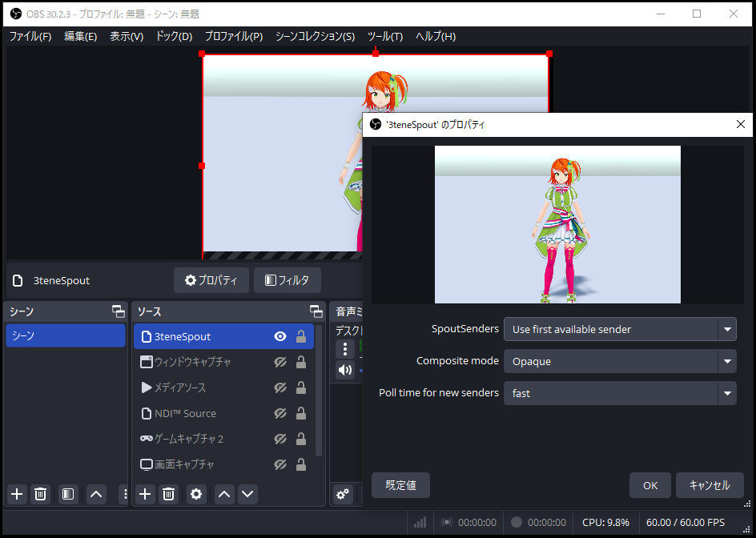The image size is (756, 538).
Task: Toggle lock on ウィンドウキャプチャ source
Action: point(301,362)
